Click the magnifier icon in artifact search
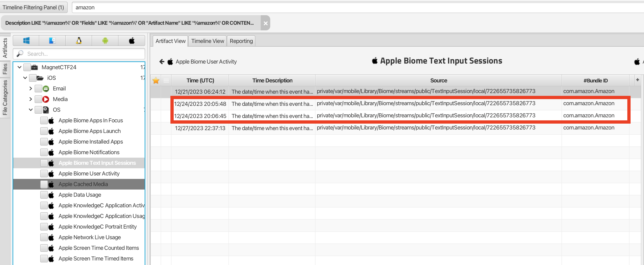 [20, 54]
